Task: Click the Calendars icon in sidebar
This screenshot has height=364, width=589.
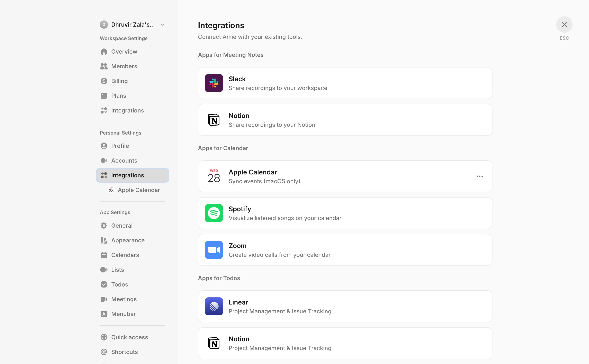Action: 104,255
